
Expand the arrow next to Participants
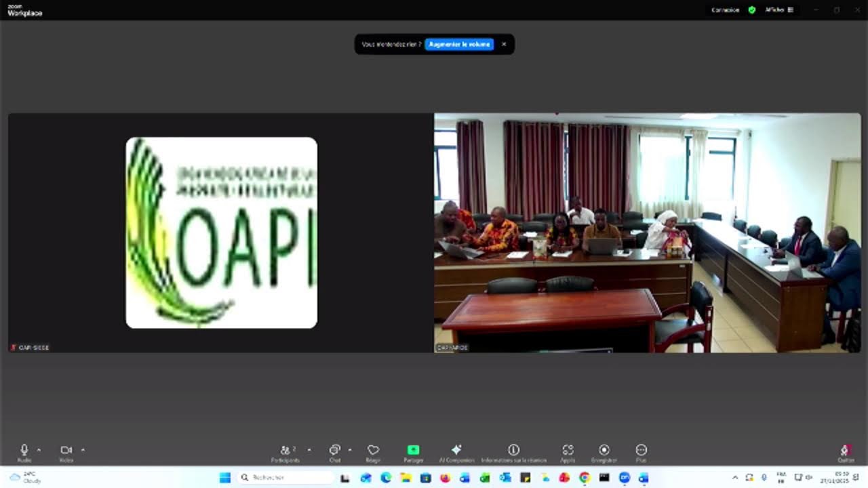point(309,450)
